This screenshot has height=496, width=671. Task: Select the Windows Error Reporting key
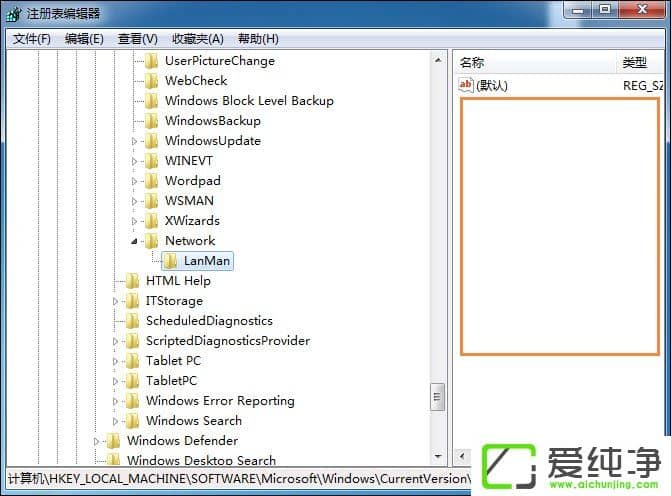coord(220,401)
